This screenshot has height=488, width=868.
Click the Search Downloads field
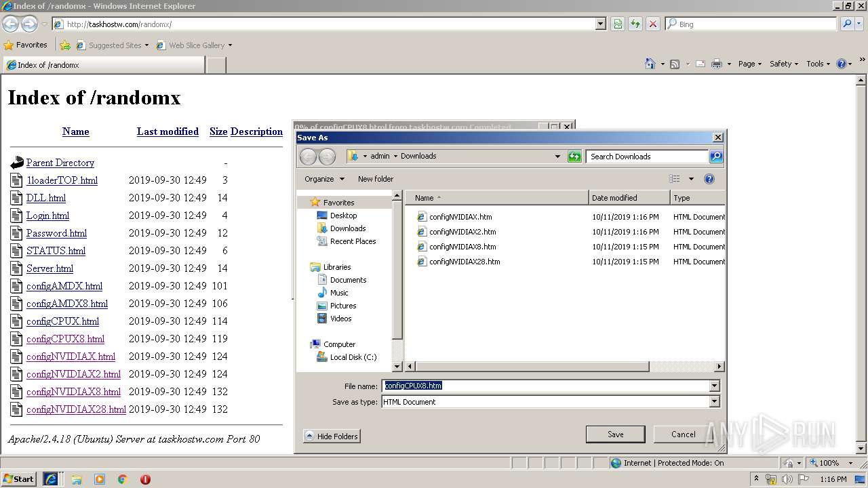[648, 157]
